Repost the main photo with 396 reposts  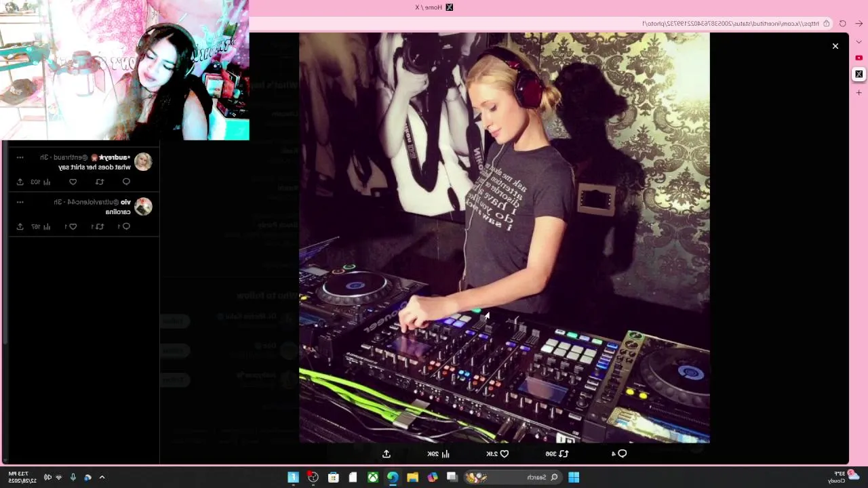tap(557, 453)
